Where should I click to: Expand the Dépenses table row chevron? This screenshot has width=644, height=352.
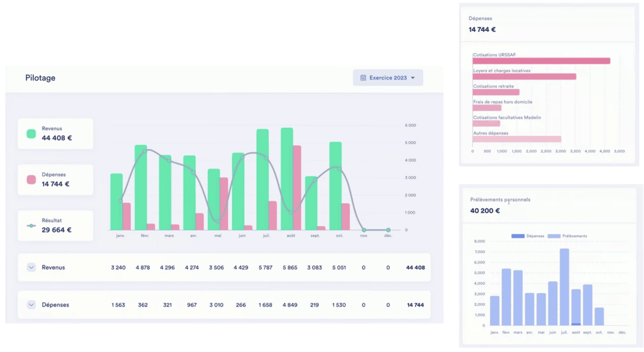(x=31, y=305)
